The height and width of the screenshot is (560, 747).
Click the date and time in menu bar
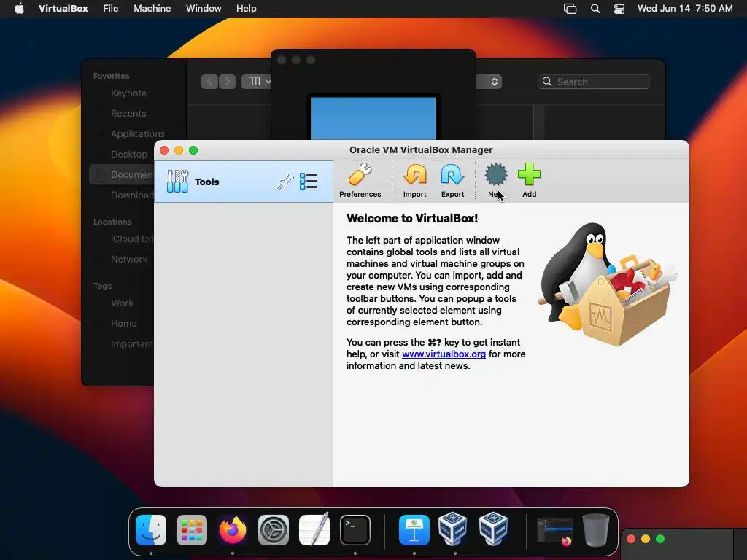coord(685,9)
